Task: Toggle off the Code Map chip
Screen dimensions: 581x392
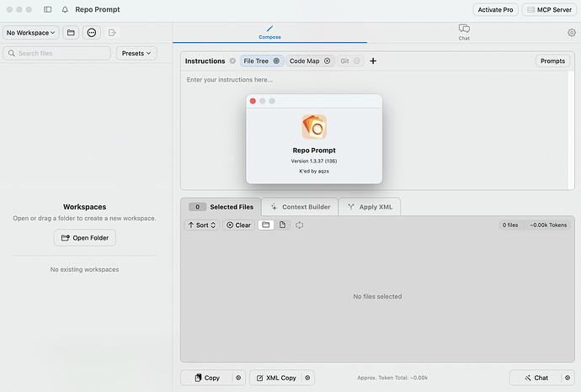Action: (328, 61)
